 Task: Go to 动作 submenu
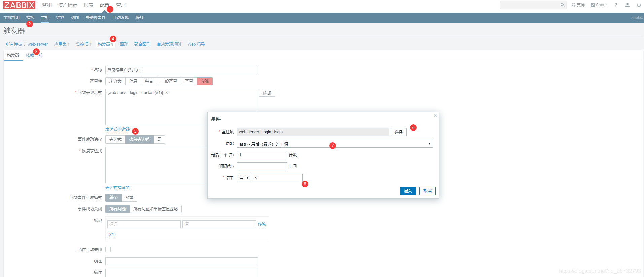point(75,18)
